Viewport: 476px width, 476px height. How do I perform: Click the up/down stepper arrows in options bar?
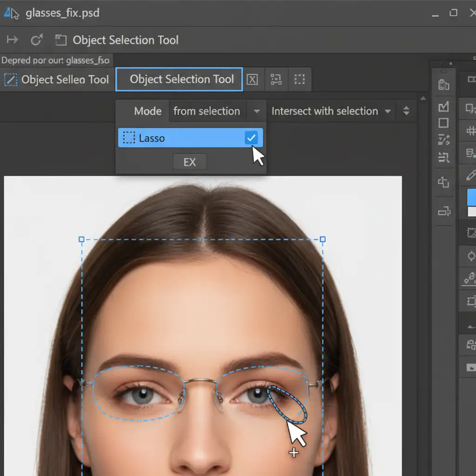(406, 111)
